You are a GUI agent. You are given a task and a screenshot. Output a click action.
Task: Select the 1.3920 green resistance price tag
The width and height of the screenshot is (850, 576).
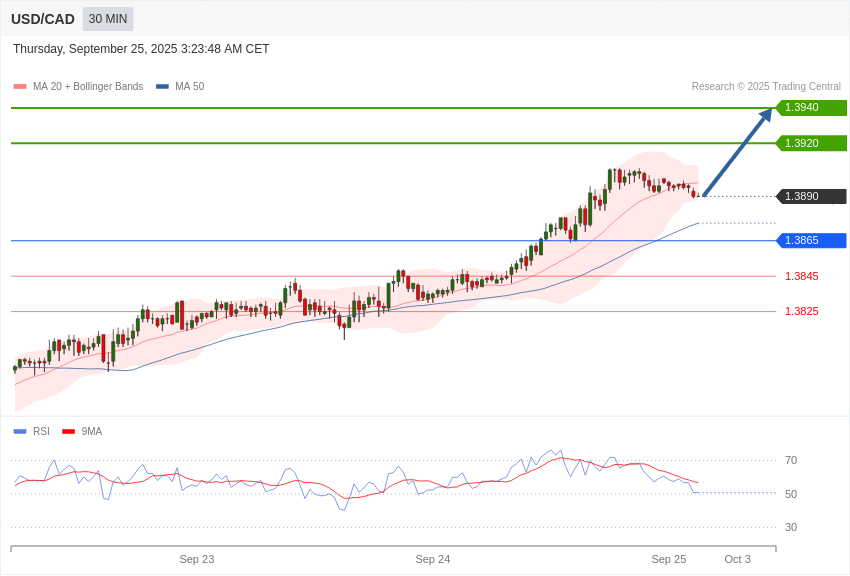tap(811, 143)
